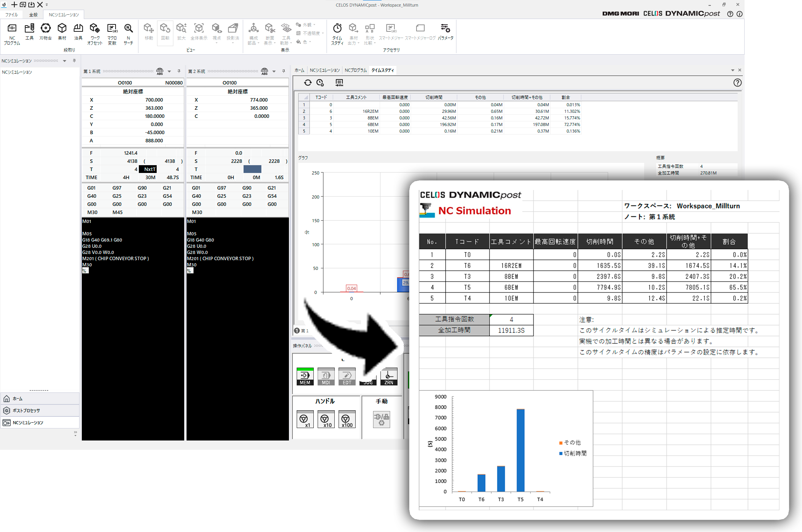Switch to ZRN operation mode
Screen dimensions: 802x532
coord(389,377)
